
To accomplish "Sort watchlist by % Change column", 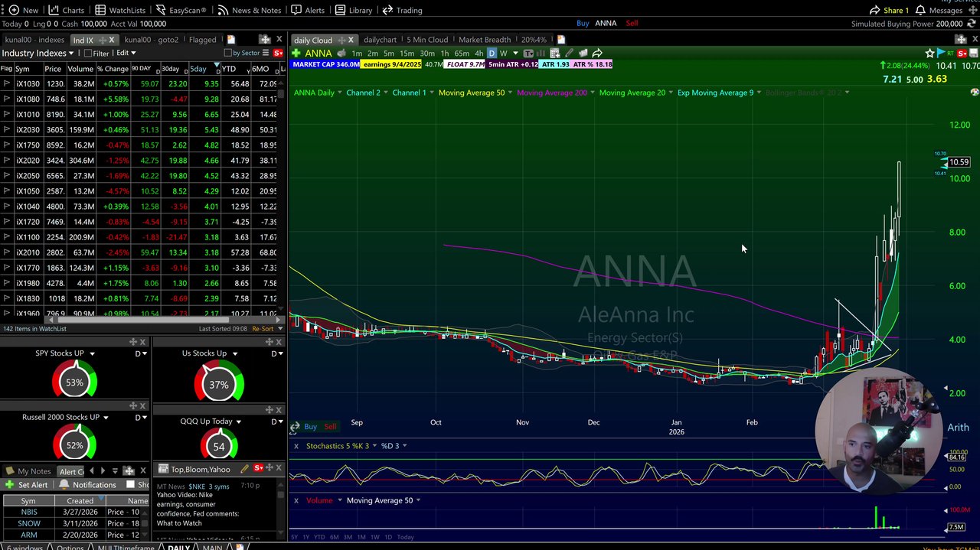I will (x=112, y=69).
